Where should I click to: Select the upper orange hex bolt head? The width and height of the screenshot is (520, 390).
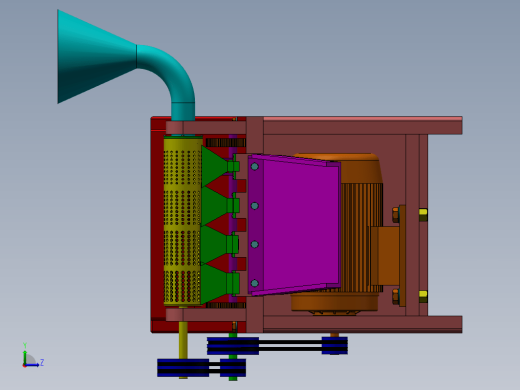tap(396, 215)
